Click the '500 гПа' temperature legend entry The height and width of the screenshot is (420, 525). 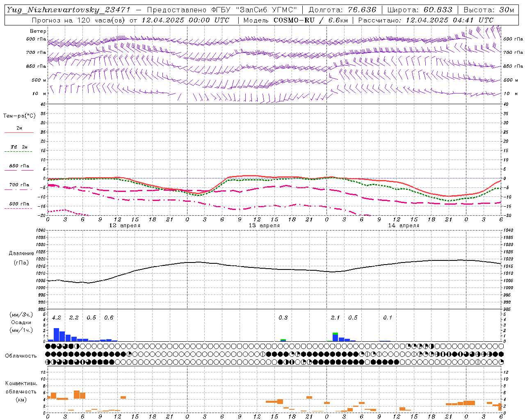19,204
